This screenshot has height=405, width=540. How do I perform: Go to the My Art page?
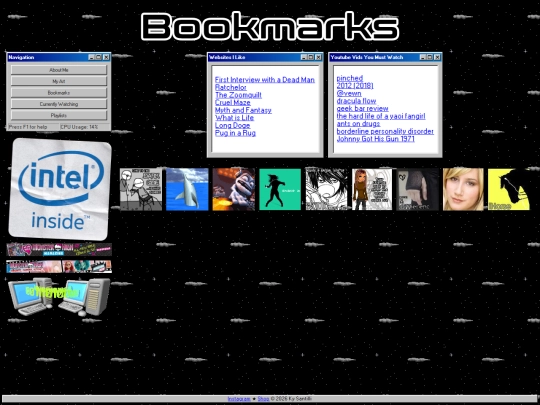tap(59, 81)
